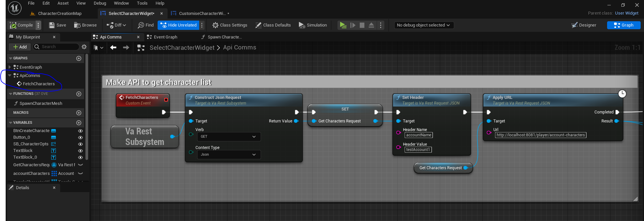This screenshot has height=221, width=644.
Task: Toggle visibility of BtnCreateCharacte variable
Action: tap(80, 131)
